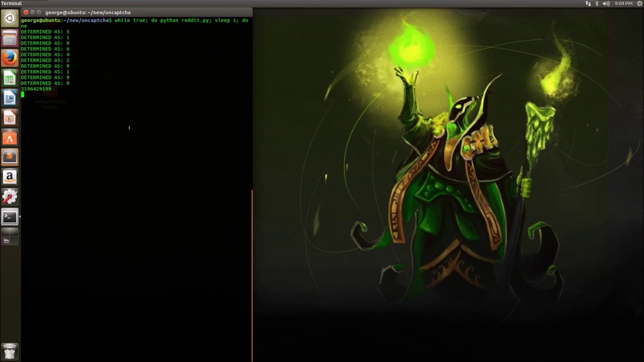Image resolution: width=644 pixels, height=362 pixels.
Task: Launch Sublime Text editor
Action: click(10, 157)
